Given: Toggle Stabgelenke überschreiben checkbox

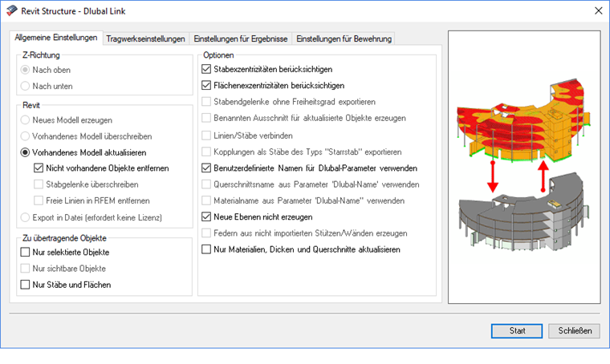Looking at the screenshot, I should tap(39, 184).
